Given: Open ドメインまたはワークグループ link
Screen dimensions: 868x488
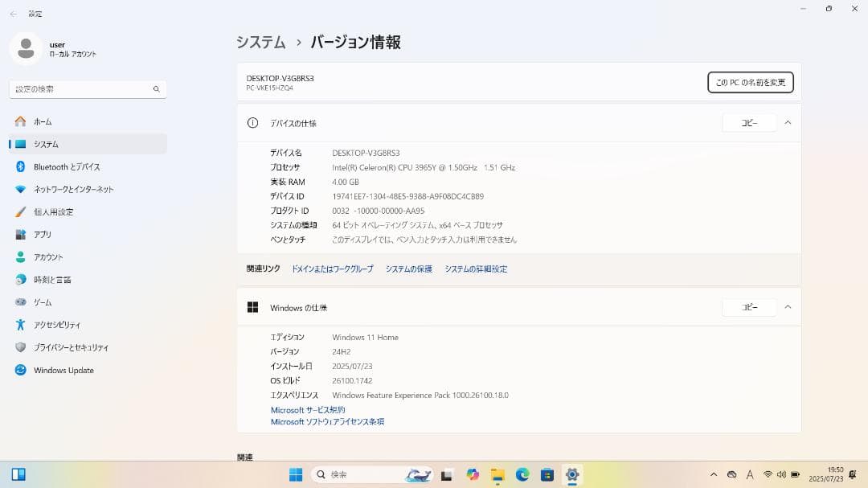Looking at the screenshot, I should 332,269.
